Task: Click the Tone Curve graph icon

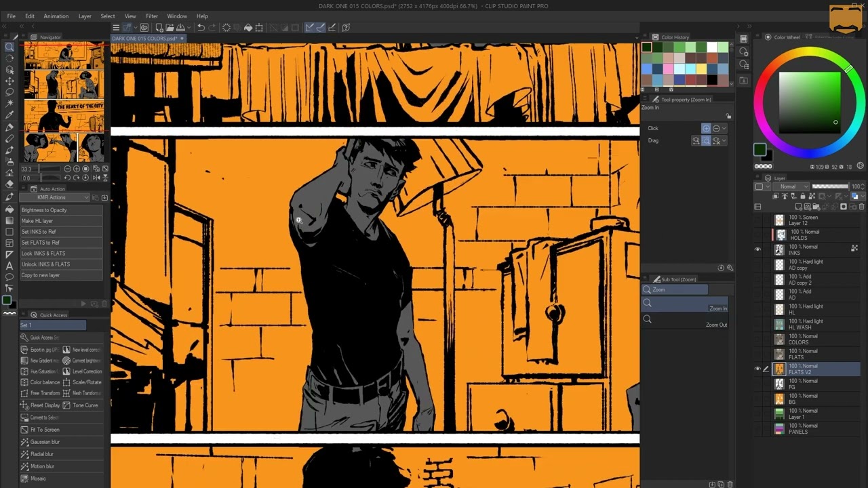Action: coord(66,405)
